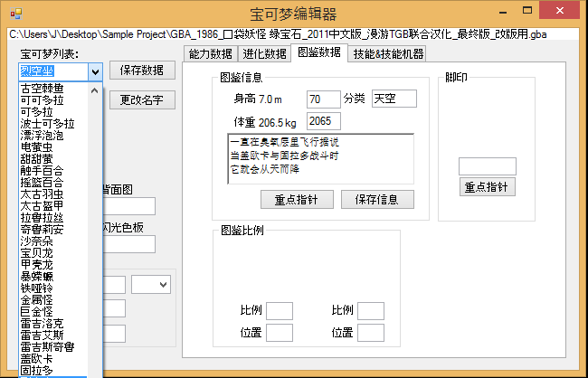Image resolution: width=588 pixels, height=378 pixels.
Task: Focus the weight field showing 2065
Action: pos(323,121)
